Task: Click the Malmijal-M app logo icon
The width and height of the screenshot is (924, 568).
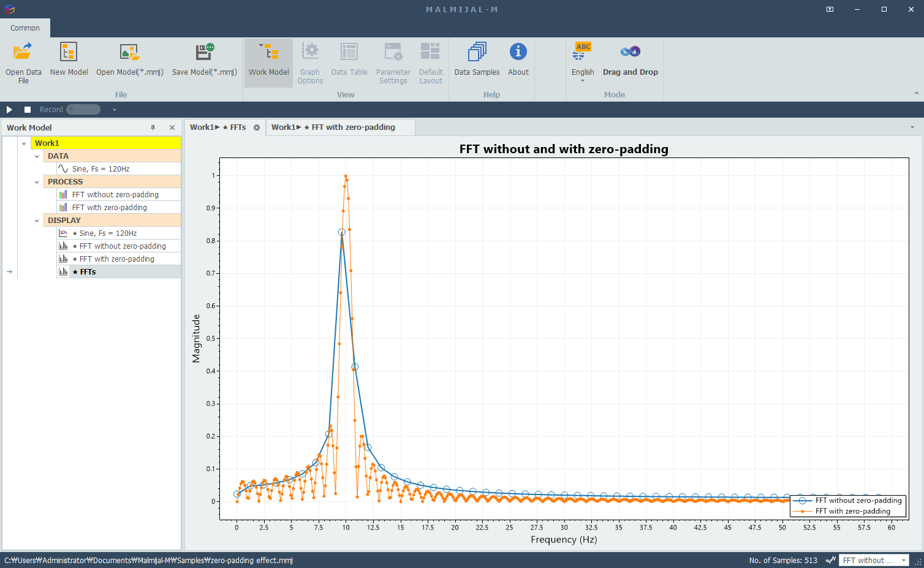Action: coord(9,9)
